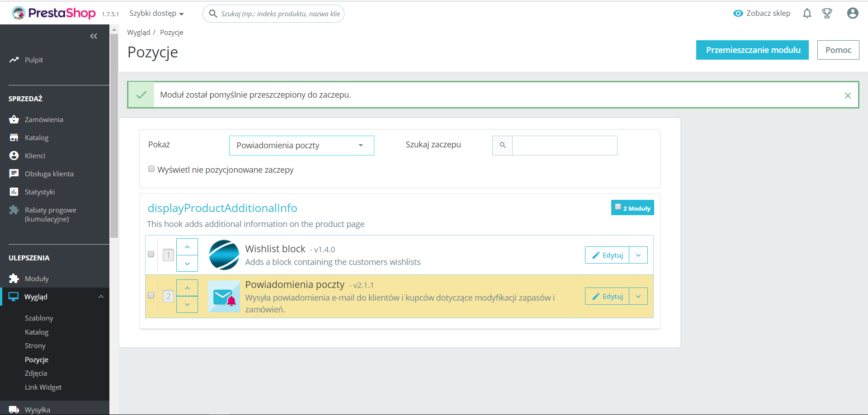
Task: Click the eye icon beside Zobacz sklep
Action: 738,14
